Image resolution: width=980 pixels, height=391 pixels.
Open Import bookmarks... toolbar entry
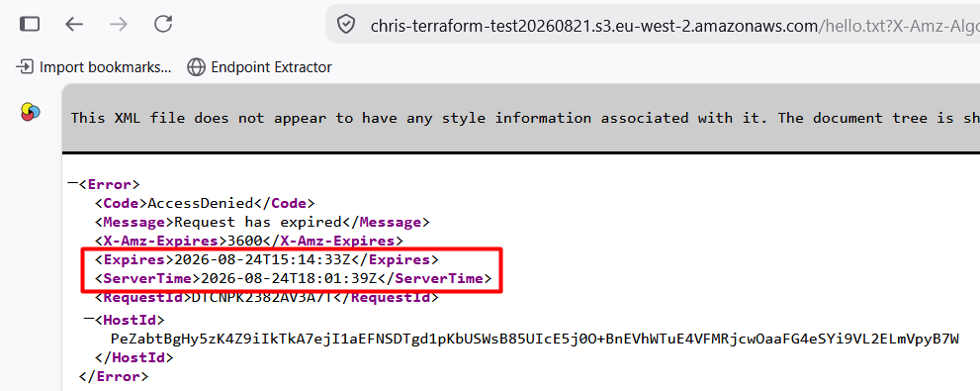click(94, 67)
